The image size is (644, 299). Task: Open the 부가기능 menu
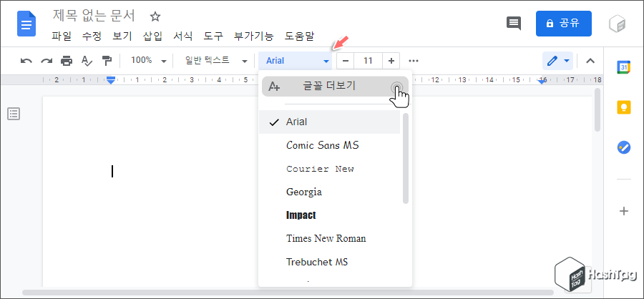[x=253, y=36]
